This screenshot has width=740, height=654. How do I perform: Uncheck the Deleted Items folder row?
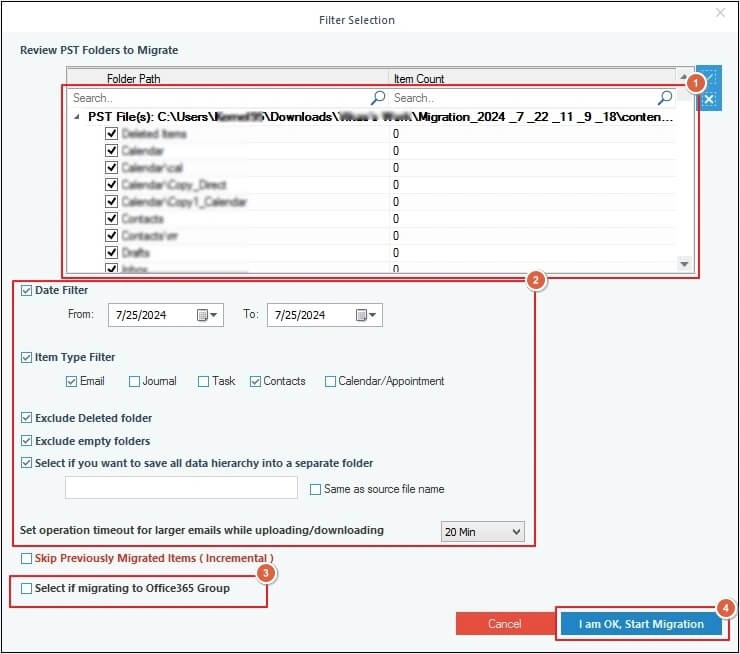(x=111, y=134)
